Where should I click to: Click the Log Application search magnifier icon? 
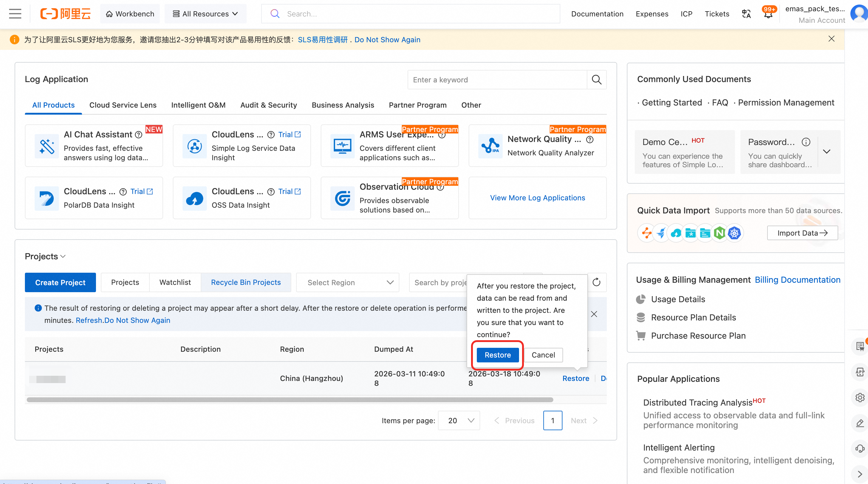pos(596,80)
